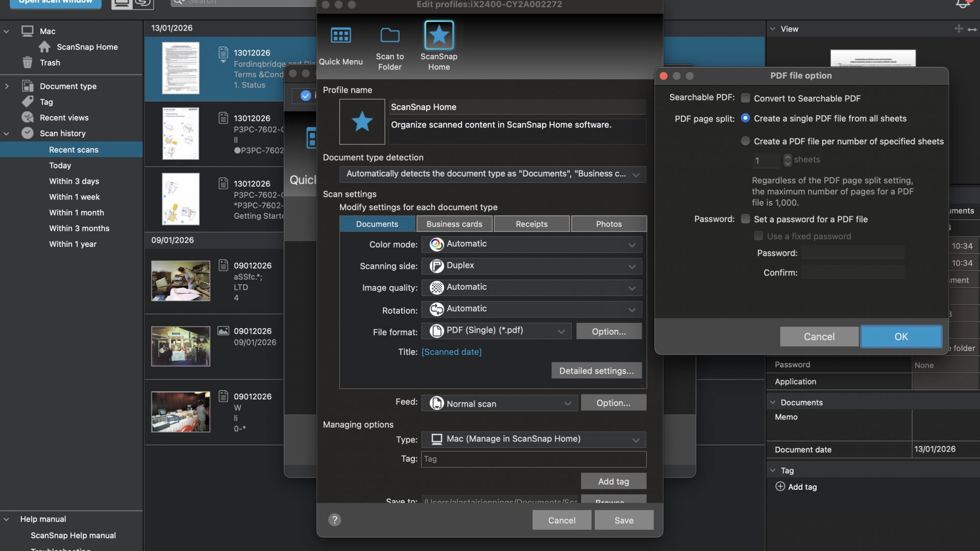Enable Convert to Searchable PDF checkbox
The width and height of the screenshot is (980, 551).
[x=745, y=98]
